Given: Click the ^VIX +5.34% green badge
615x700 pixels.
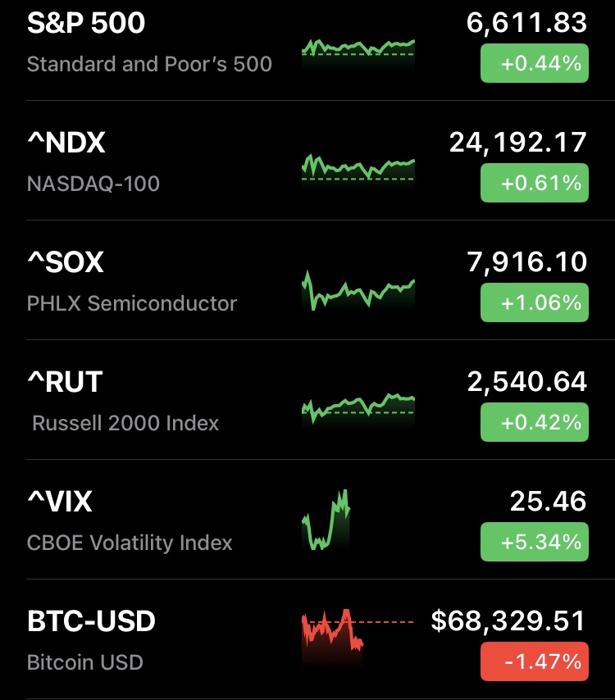Looking at the screenshot, I should [534, 542].
